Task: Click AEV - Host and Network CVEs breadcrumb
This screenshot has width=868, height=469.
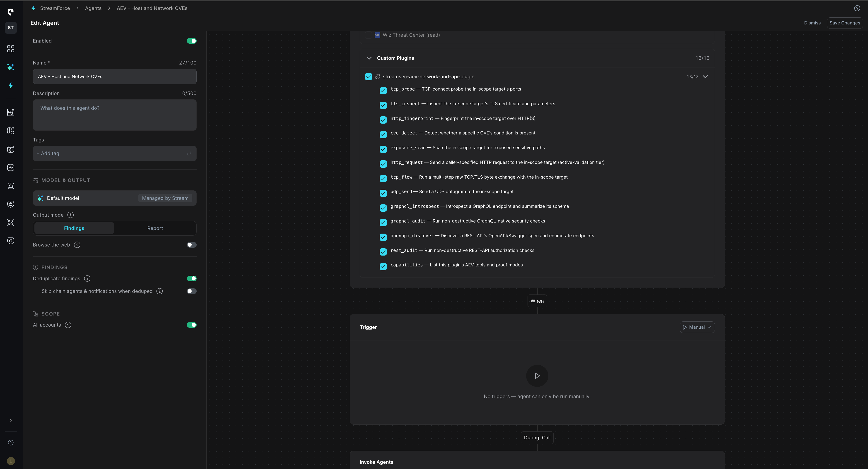Action: pos(152,8)
